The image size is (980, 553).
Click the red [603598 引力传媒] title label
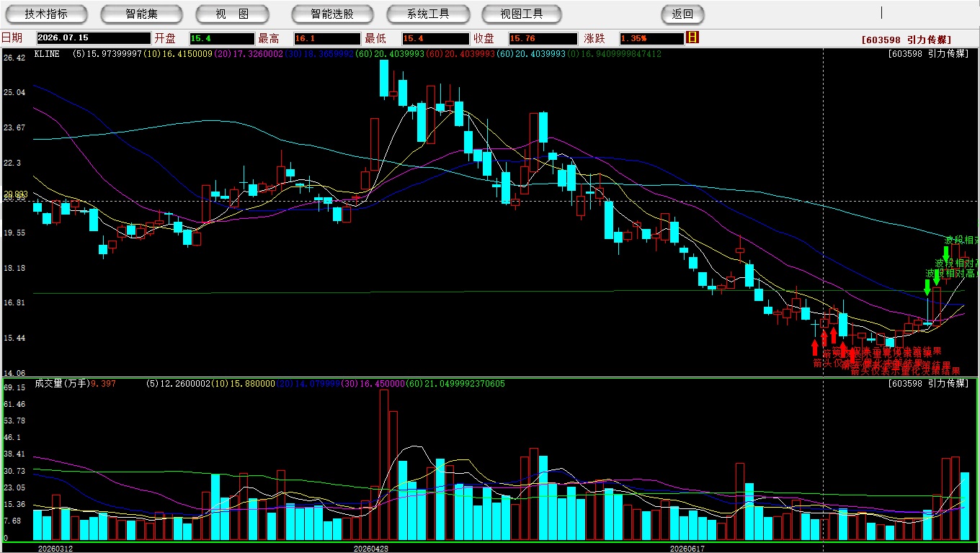pyautogui.click(x=906, y=40)
